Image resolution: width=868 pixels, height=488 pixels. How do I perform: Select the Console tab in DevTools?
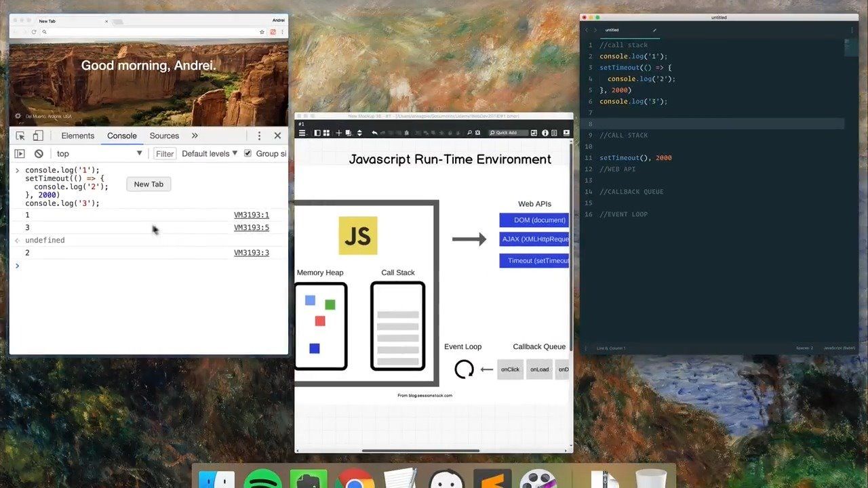coord(122,136)
